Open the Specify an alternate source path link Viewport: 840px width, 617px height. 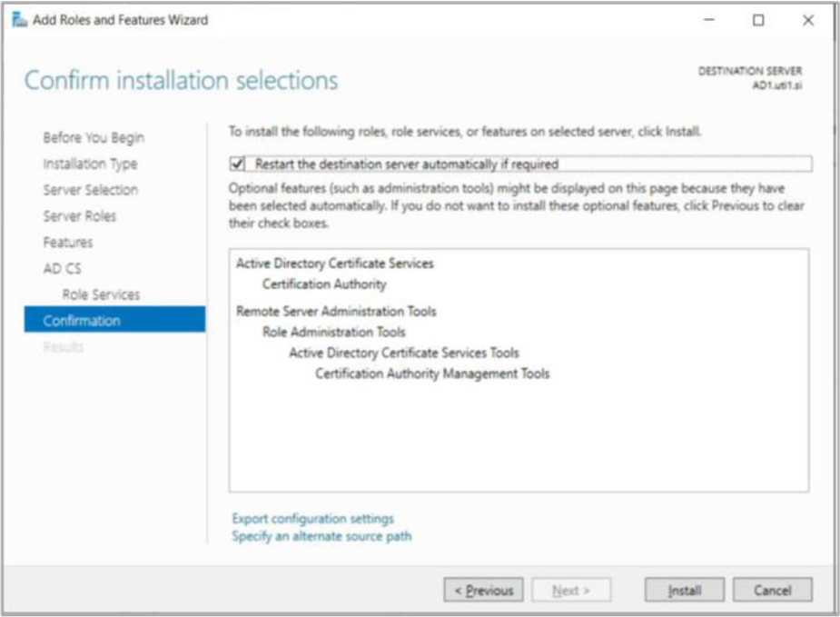pos(321,536)
